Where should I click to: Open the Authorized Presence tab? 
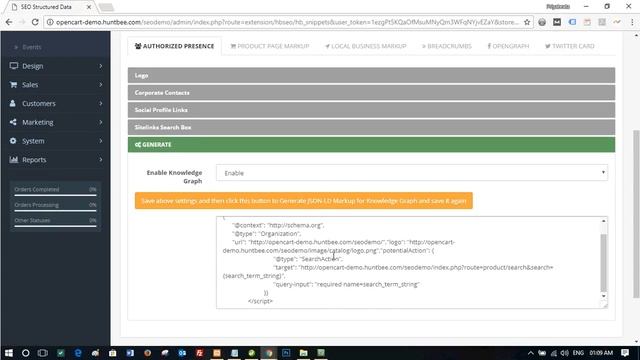click(174, 46)
